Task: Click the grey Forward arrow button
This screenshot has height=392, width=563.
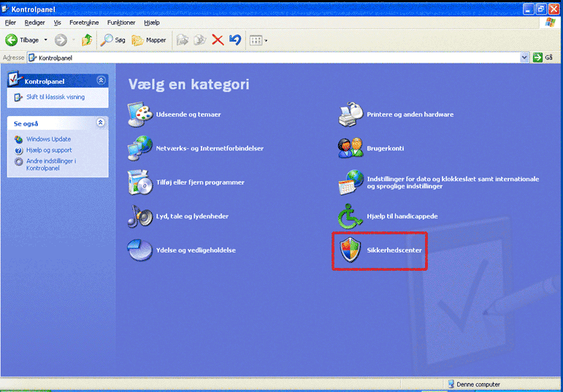Action: pyautogui.click(x=61, y=40)
